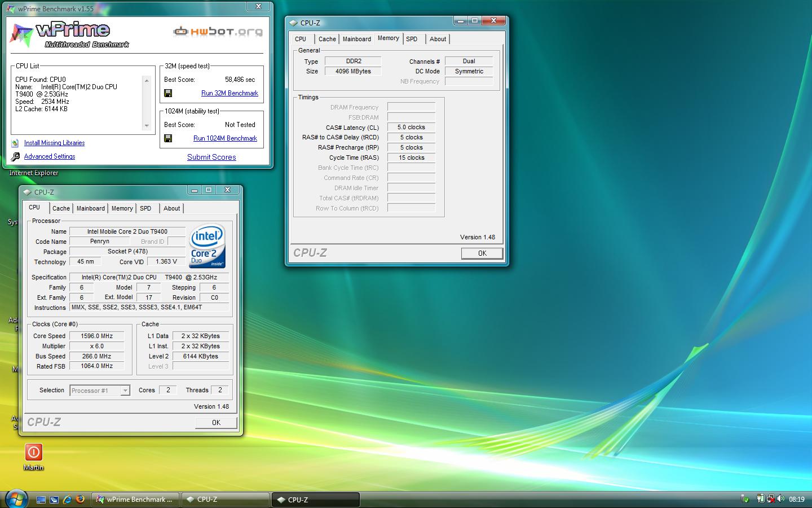The image size is (812, 508).
Task: Launch Firefox from quick launch
Action: (80, 500)
